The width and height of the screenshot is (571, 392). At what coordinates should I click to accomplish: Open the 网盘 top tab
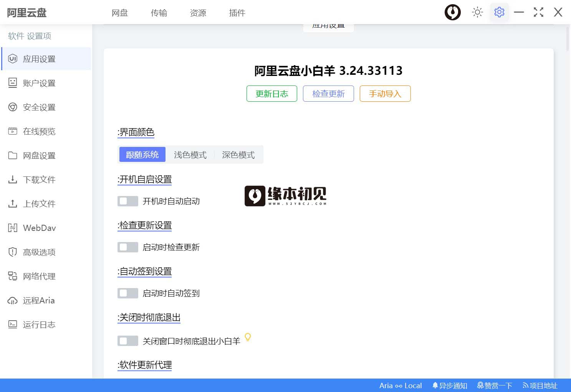(x=120, y=13)
